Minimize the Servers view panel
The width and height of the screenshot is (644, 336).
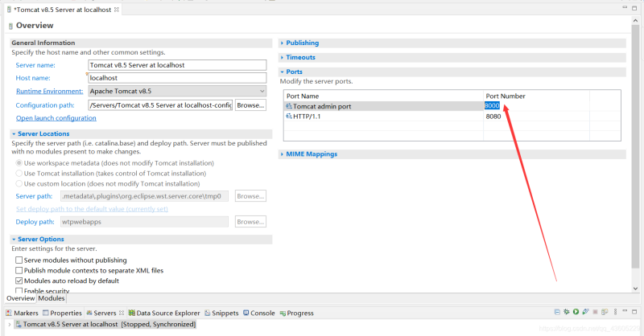625,310
